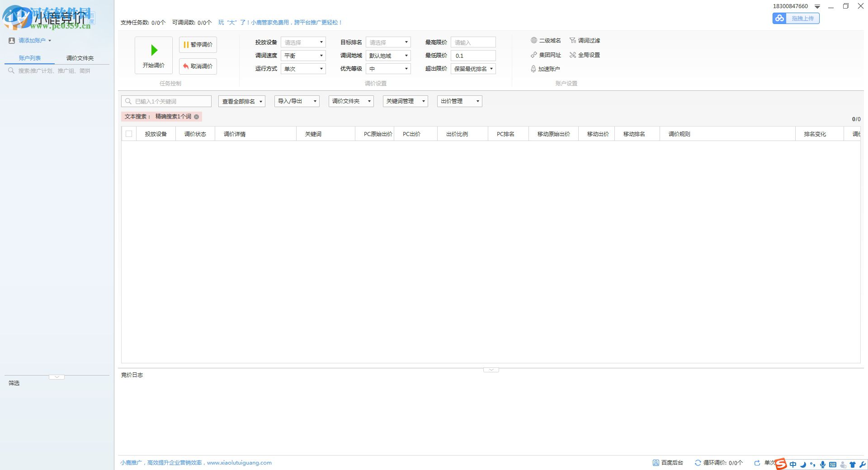This screenshot has height=470, width=868.
Task: Toggle Sogou moon half-width icon
Action: coord(803,464)
